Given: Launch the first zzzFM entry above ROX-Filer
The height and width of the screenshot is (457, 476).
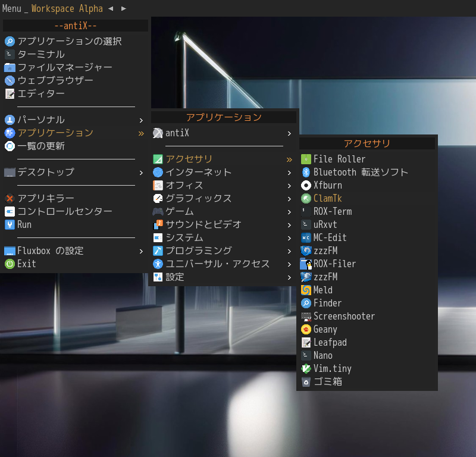Looking at the screenshot, I should point(367,251).
